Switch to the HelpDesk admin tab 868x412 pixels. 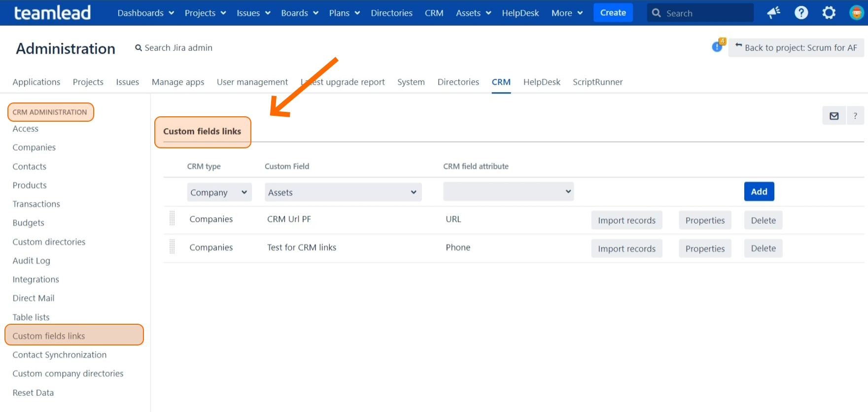pyautogui.click(x=541, y=82)
